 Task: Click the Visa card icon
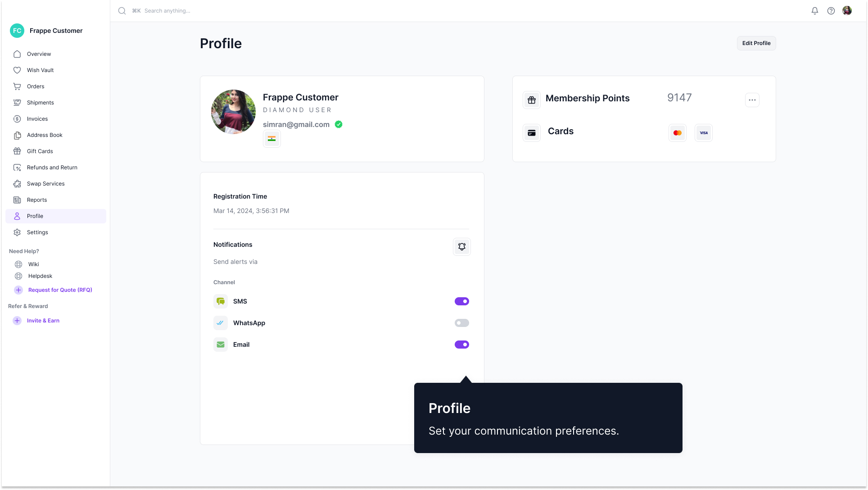click(703, 132)
